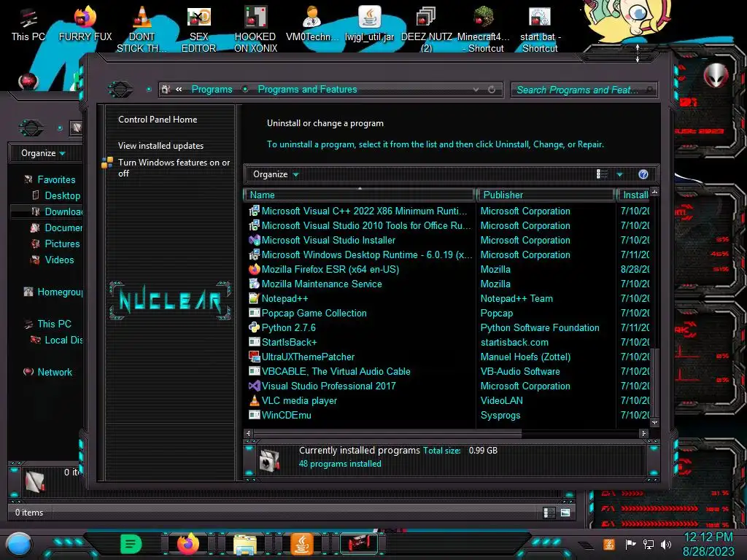Select This PC in background Explorer sidebar

pos(54,324)
